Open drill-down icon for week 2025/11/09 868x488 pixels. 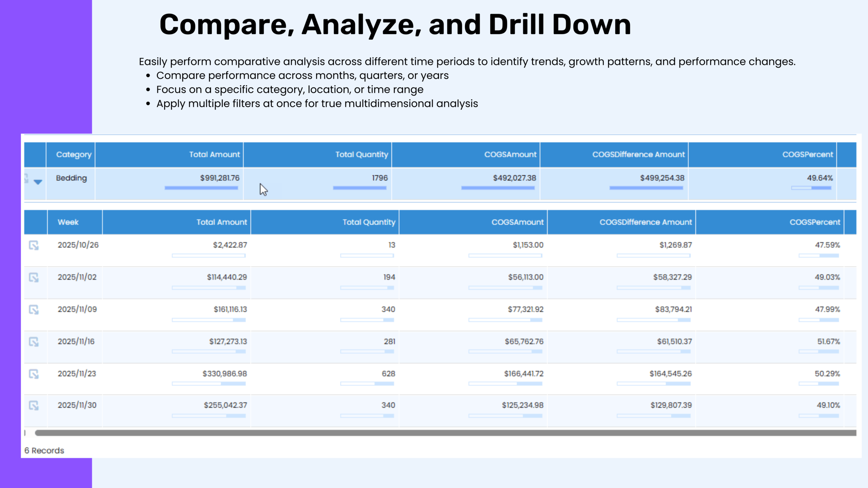pos(34,309)
